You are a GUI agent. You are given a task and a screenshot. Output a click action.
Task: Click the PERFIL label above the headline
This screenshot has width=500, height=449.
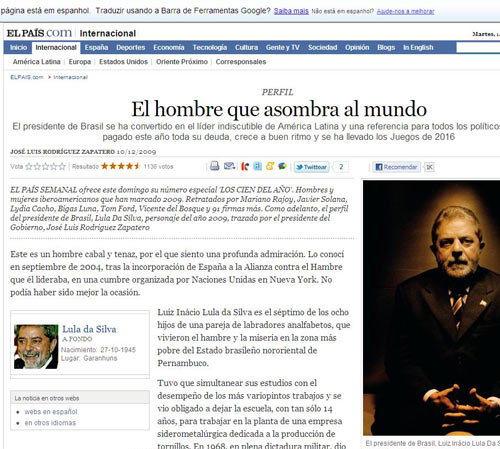[x=277, y=92]
